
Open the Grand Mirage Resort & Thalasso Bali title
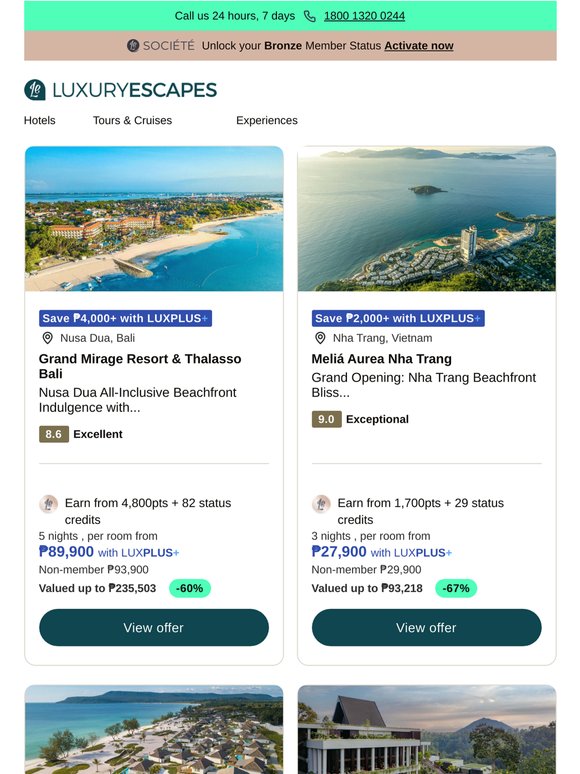tap(140, 366)
